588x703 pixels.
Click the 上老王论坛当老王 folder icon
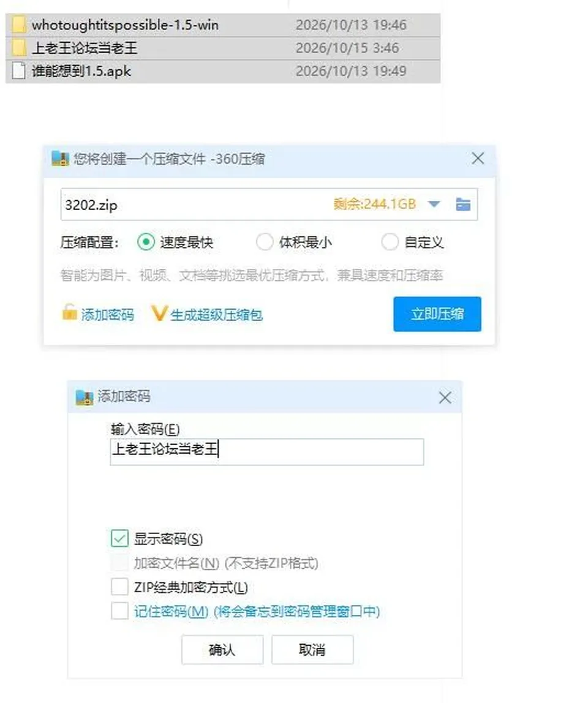[19, 48]
